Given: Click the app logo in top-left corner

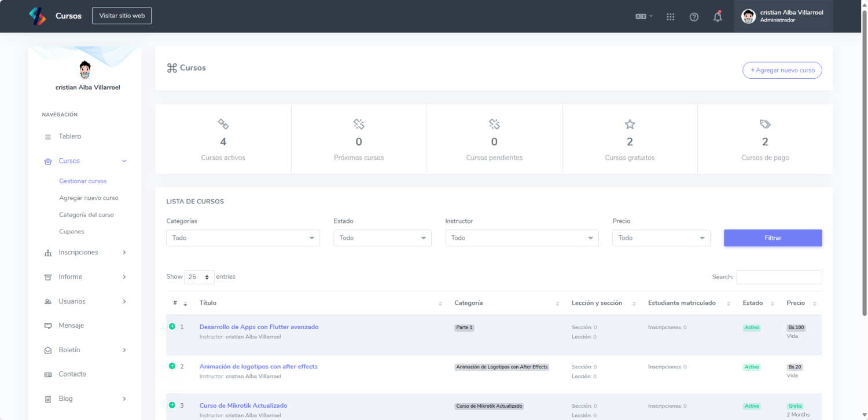Looking at the screenshot, I should [x=38, y=16].
